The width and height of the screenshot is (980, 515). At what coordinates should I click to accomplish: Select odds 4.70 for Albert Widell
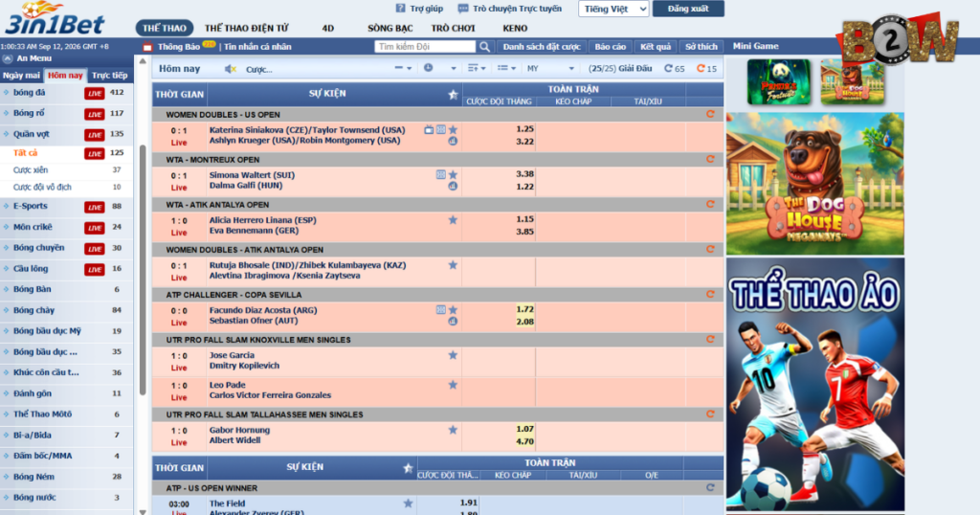[524, 441]
